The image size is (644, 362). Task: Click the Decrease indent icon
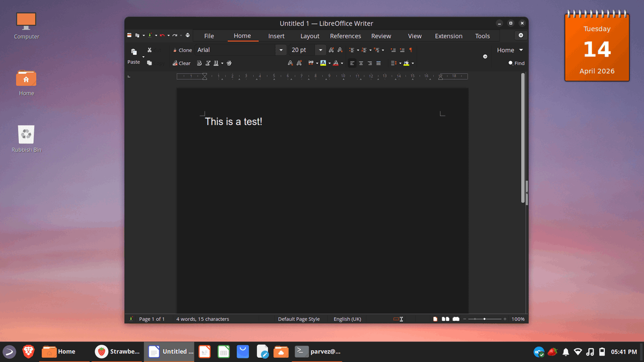[402, 50]
